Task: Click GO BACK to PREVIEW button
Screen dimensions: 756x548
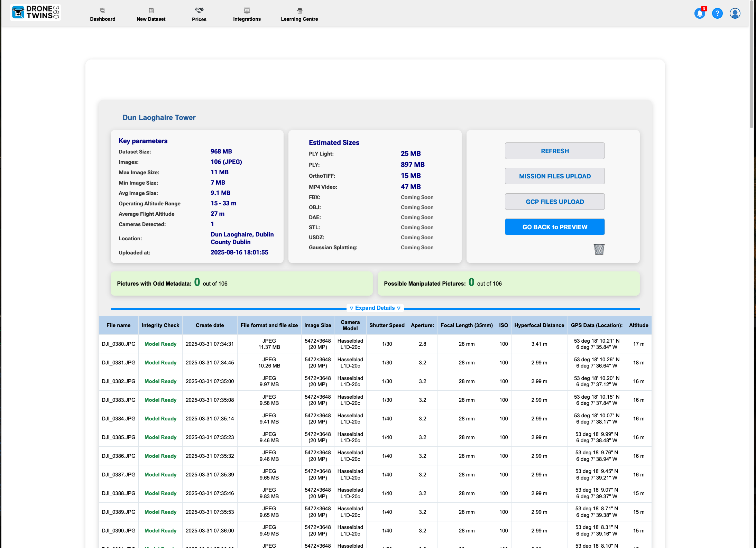Action: coord(555,227)
